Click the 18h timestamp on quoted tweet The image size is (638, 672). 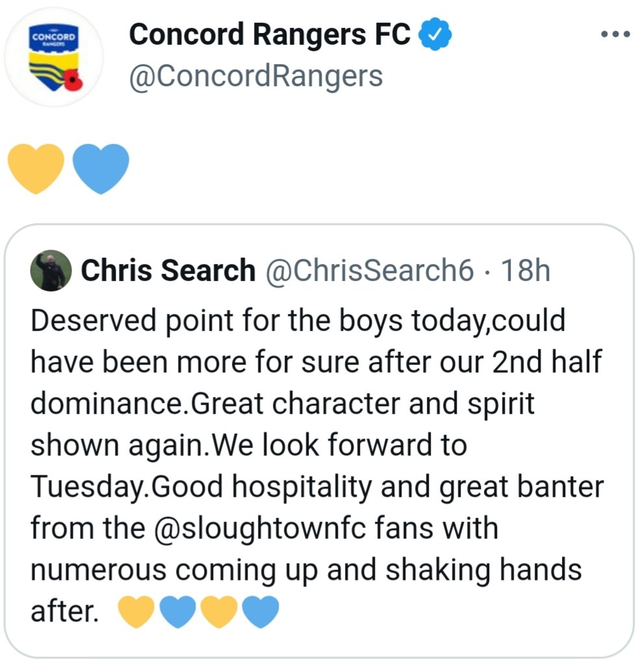click(526, 271)
